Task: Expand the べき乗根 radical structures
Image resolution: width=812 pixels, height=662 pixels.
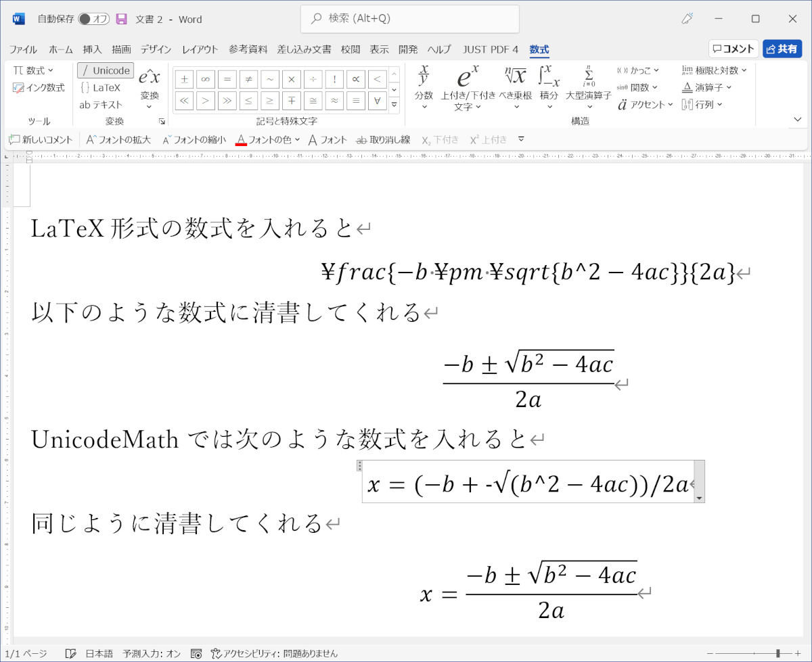Action: coord(516,87)
